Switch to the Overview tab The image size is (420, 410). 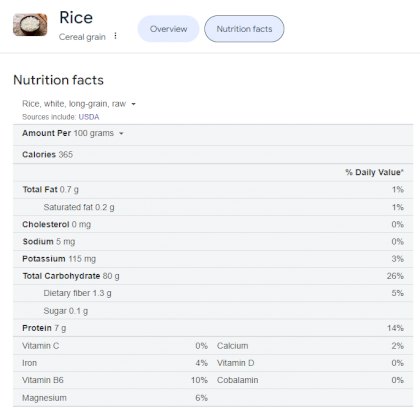point(168,29)
